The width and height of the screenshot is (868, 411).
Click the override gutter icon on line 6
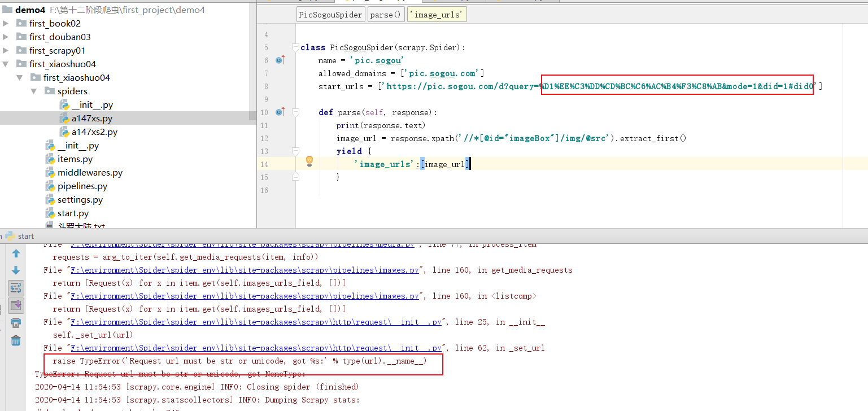point(280,60)
